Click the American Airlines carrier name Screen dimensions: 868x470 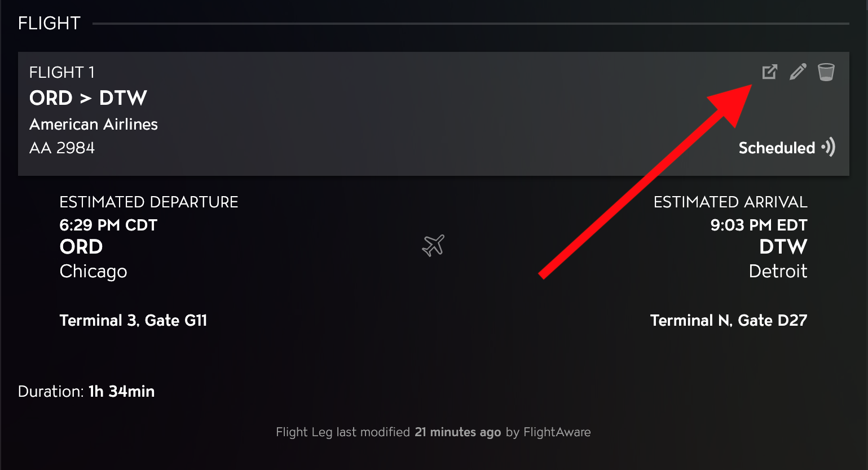[94, 124]
